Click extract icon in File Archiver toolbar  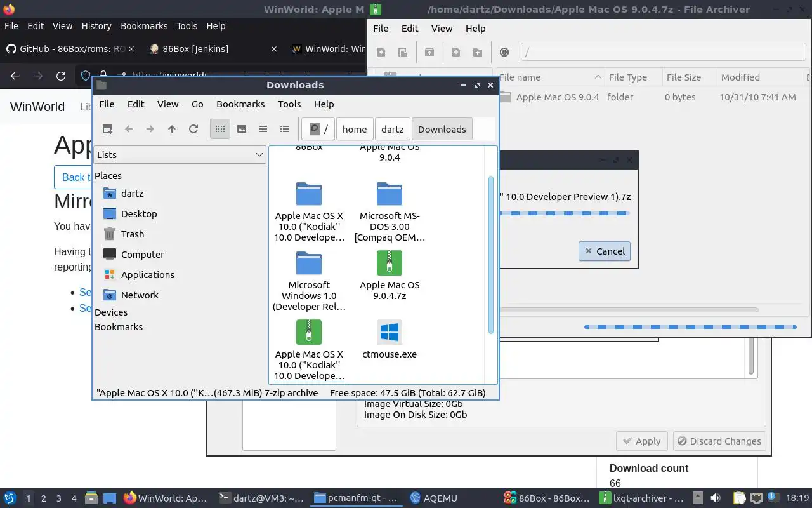(429, 52)
